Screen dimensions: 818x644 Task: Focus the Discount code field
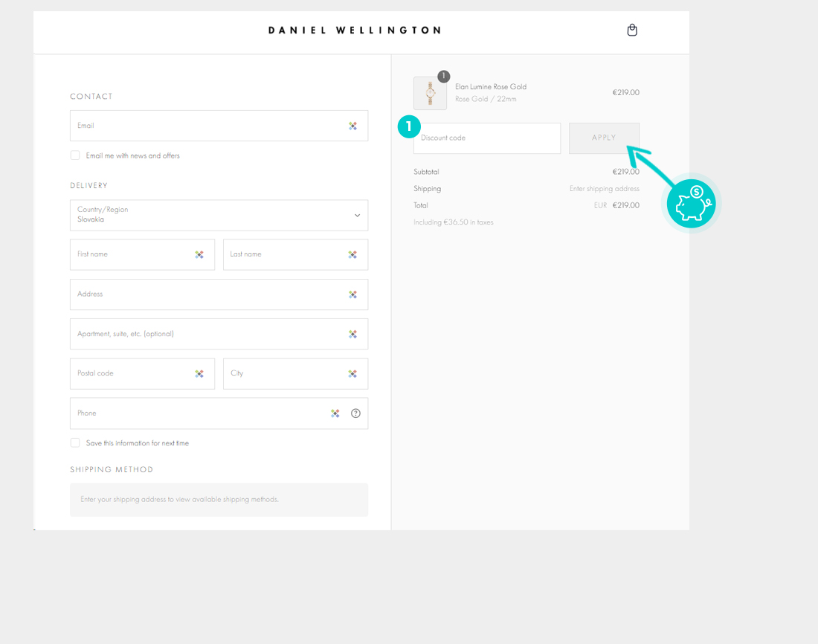[487, 138]
